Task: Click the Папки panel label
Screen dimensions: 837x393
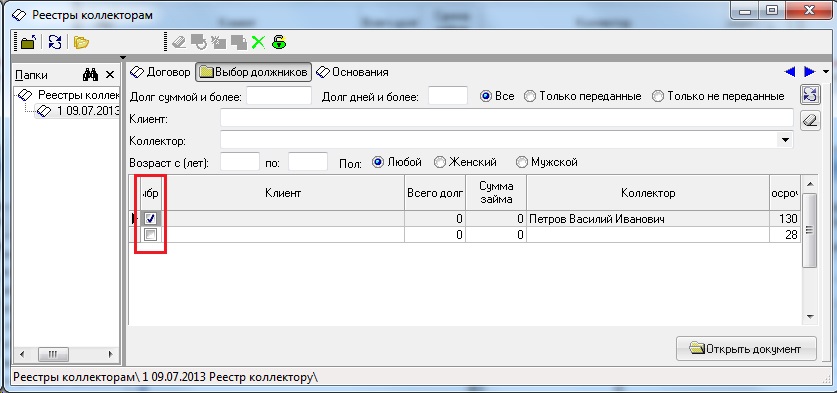Action: pos(31,75)
